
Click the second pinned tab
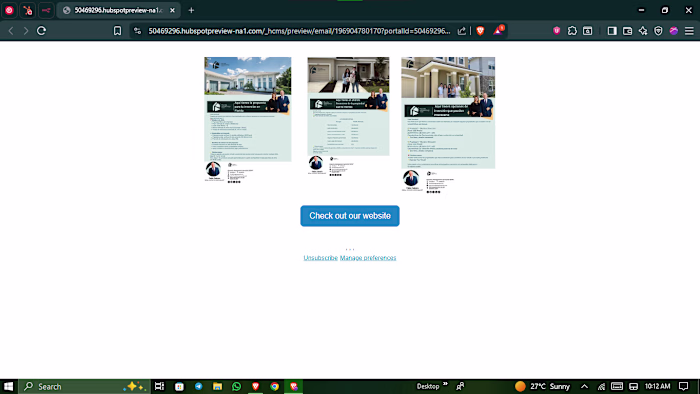(28, 10)
